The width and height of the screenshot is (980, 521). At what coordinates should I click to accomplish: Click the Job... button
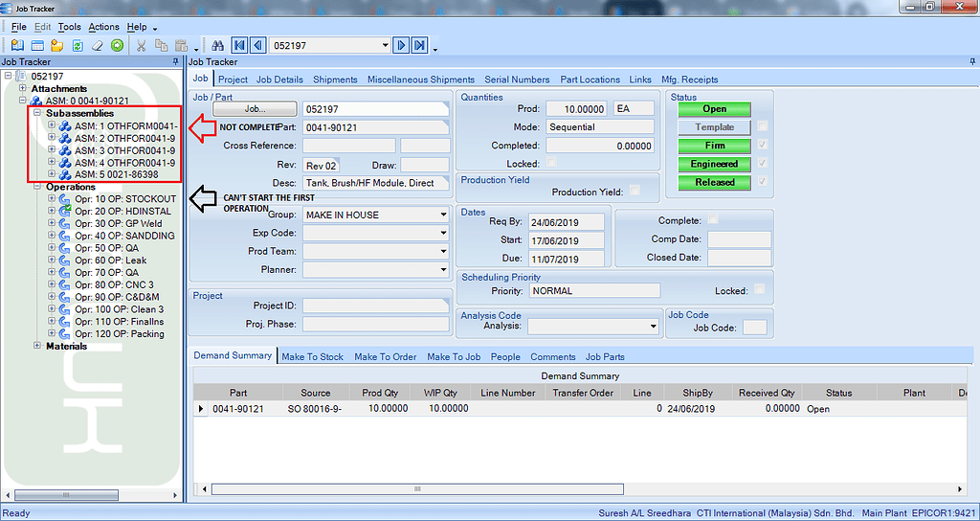[x=255, y=108]
